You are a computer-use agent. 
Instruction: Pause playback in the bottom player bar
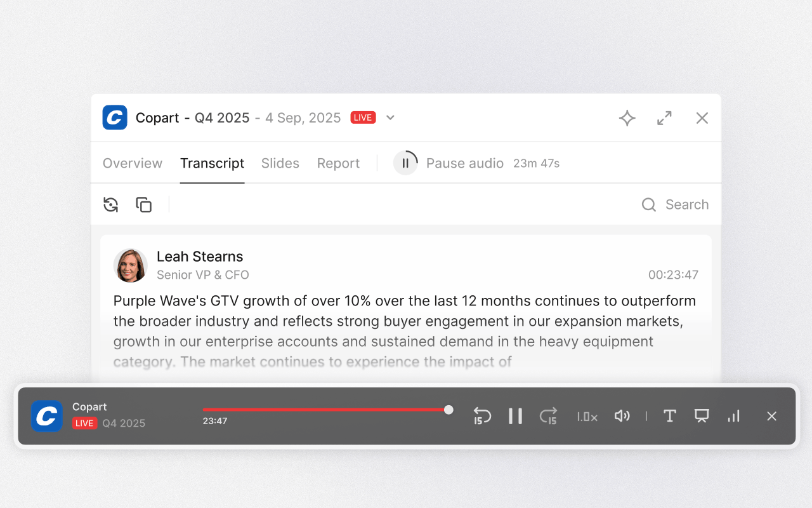point(515,416)
